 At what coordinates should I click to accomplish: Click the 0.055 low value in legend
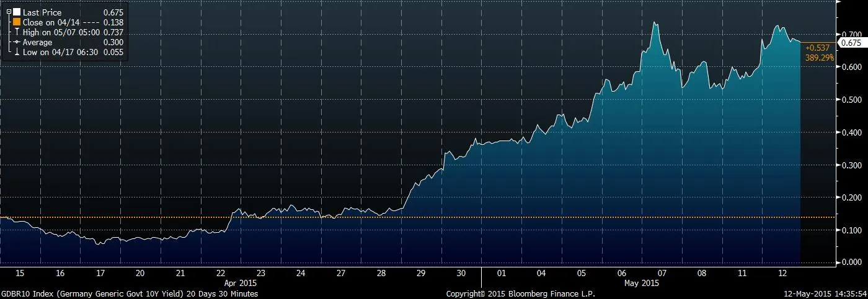pyautogui.click(x=114, y=53)
